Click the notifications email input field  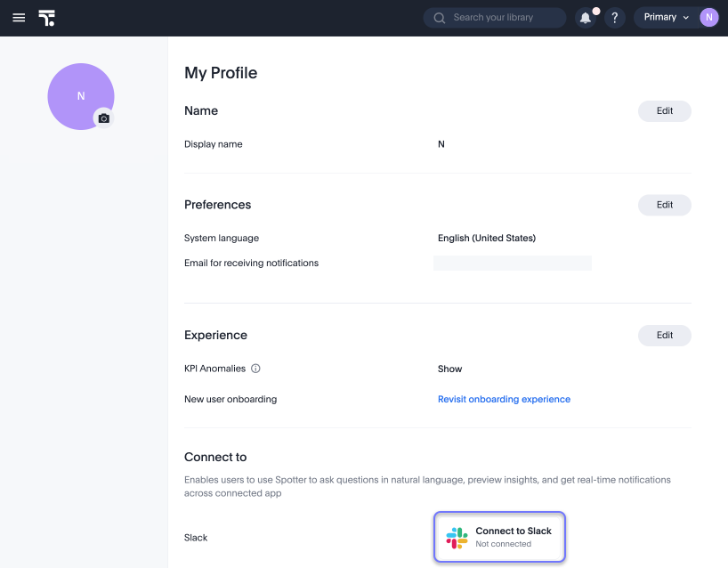pos(513,263)
